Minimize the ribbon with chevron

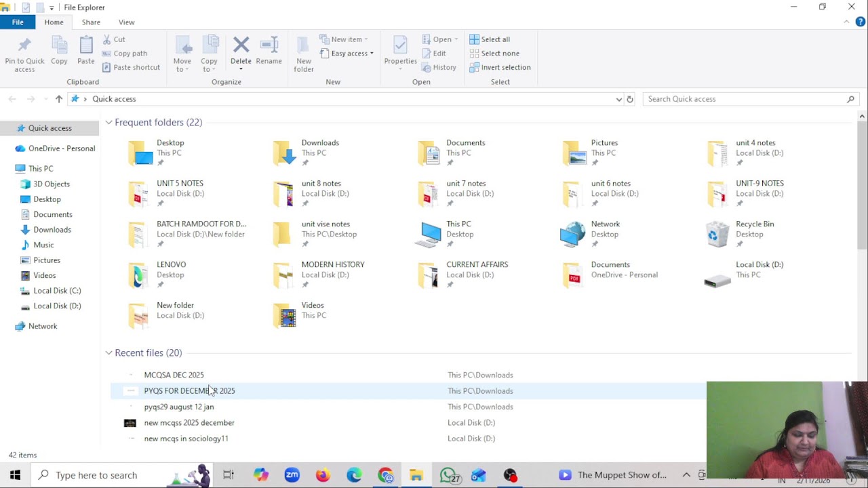[846, 22]
